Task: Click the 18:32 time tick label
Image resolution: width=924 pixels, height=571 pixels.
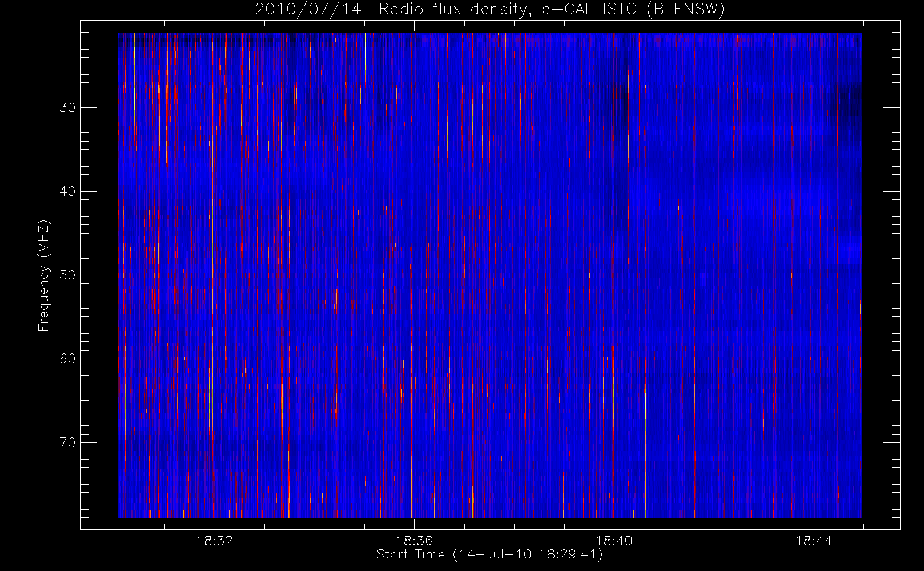Action: pos(215,541)
